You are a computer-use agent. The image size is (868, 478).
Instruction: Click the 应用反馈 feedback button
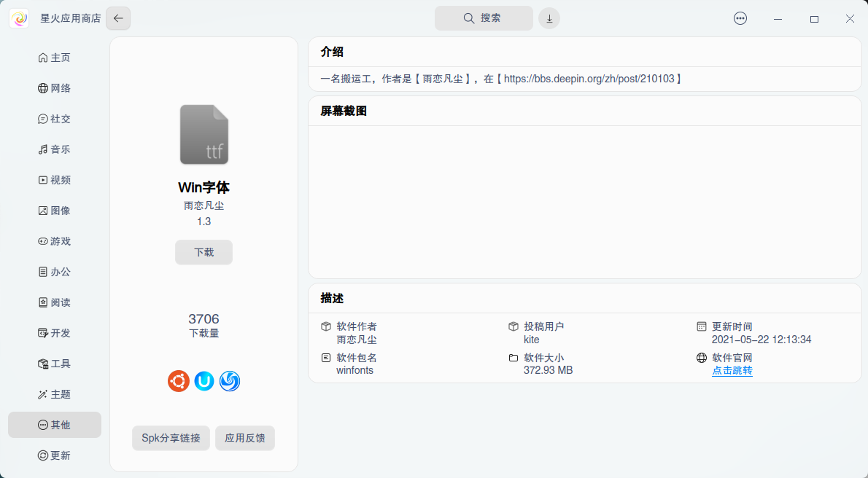coord(244,438)
